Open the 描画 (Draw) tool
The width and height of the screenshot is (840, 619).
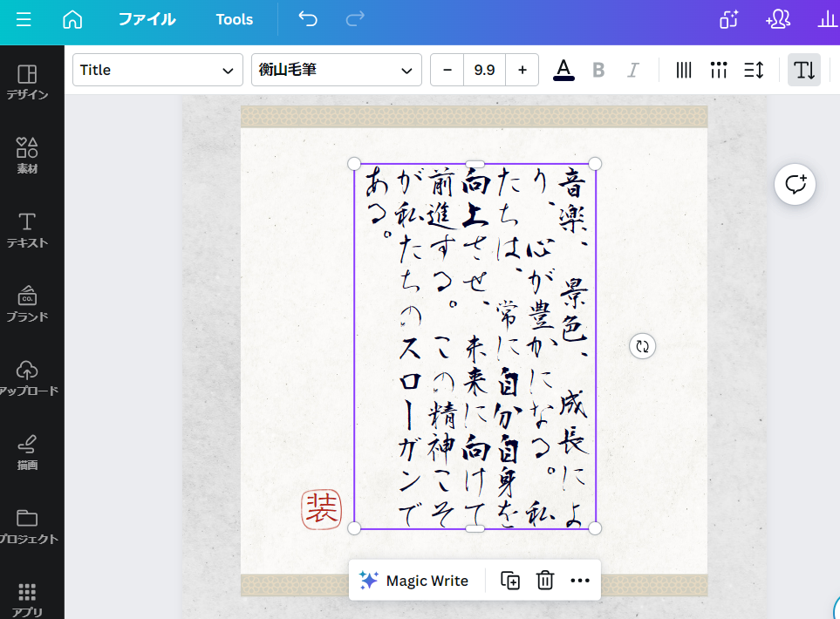coord(26,451)
